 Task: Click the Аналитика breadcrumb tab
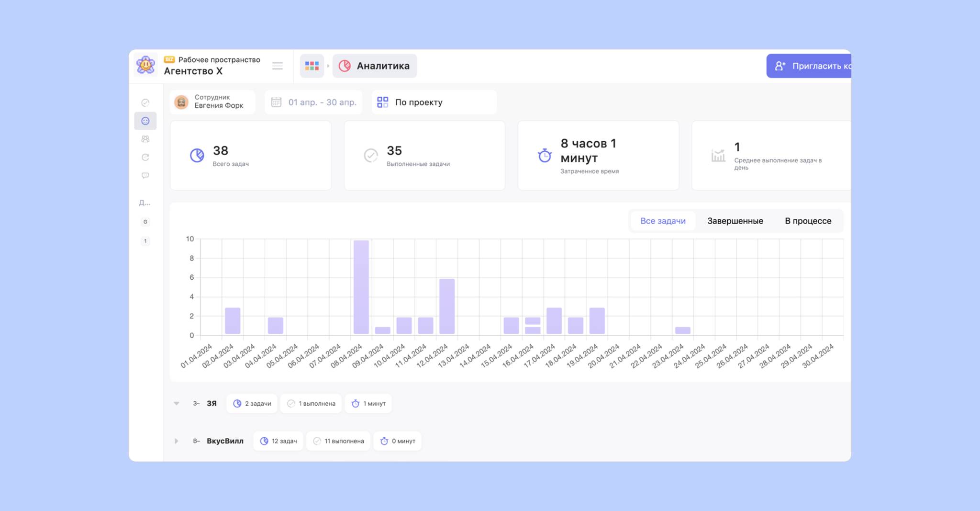click(375, 66)
